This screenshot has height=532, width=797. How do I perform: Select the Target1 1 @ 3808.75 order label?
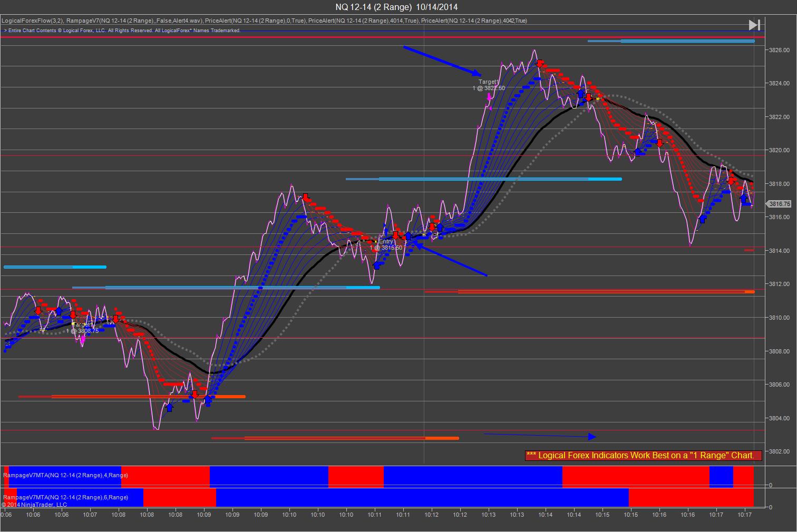pos(82,328)
